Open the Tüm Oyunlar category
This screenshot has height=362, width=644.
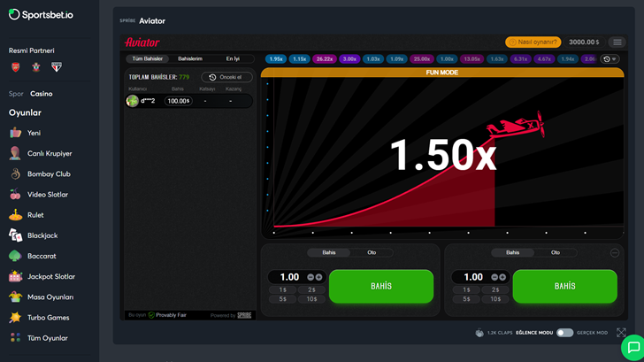click(x=38, y=338)
